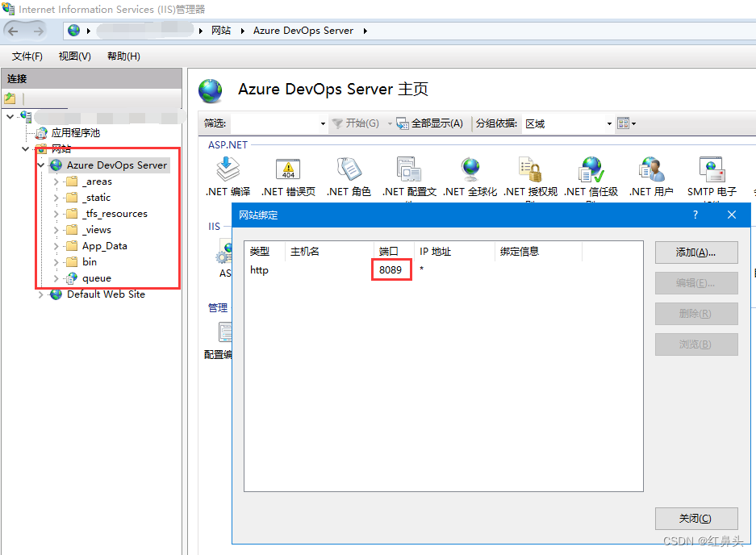Click the 主机名 column header
The width and height of the screenshot is (756, 555).
click(329, 251)
